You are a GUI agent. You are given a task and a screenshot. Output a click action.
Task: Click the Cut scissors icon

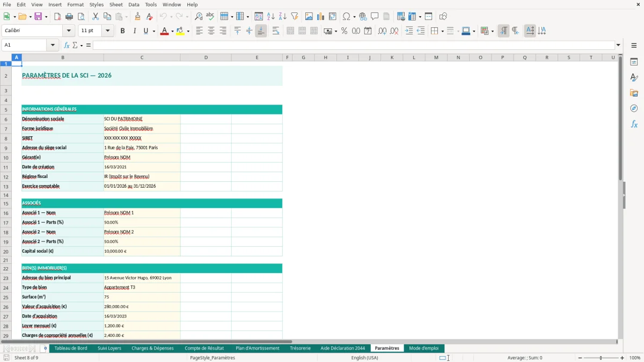[x=96, y=17]
